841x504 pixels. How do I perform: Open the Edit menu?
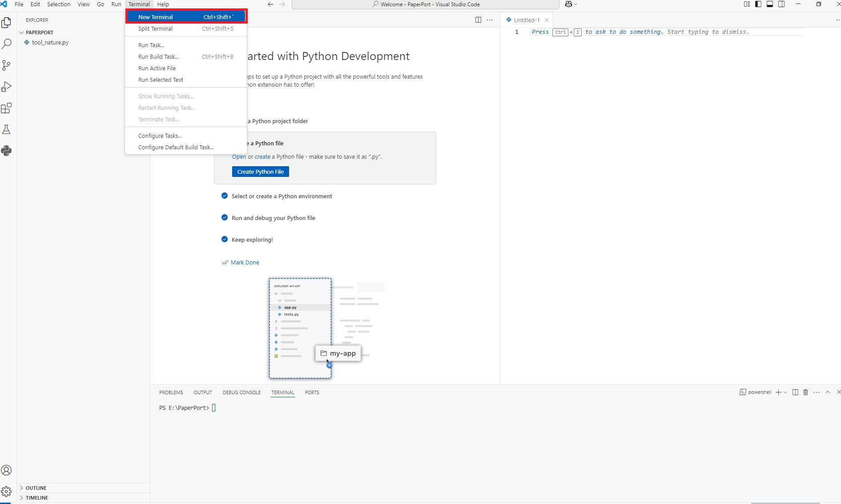click(x=35, y=4)
